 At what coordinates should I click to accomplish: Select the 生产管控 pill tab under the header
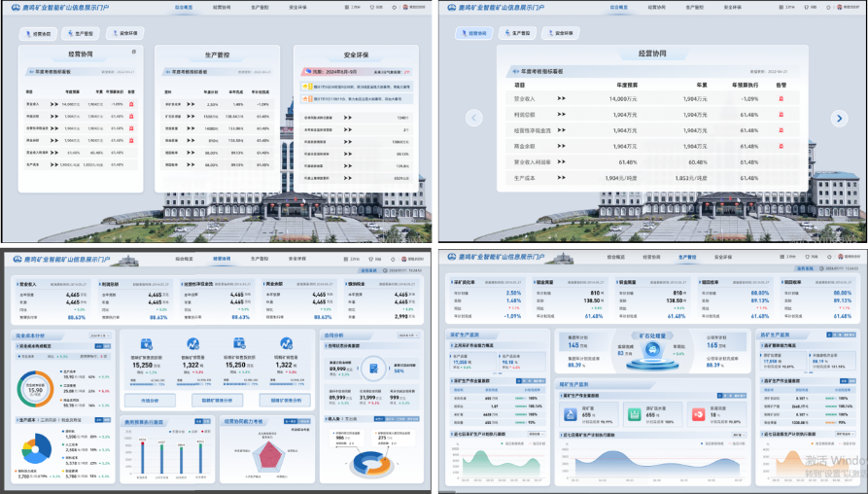79,33
